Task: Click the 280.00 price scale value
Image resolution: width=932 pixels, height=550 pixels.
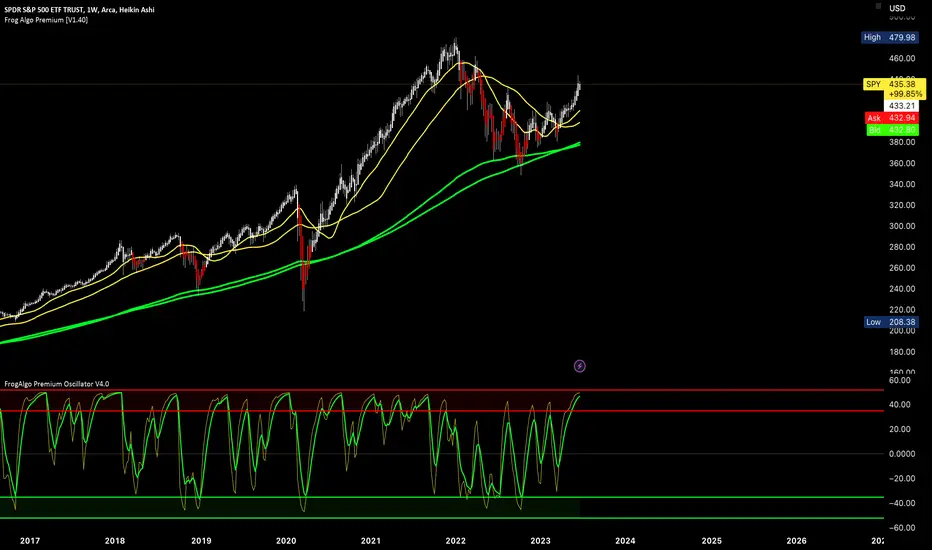Action: click(902, 247)
